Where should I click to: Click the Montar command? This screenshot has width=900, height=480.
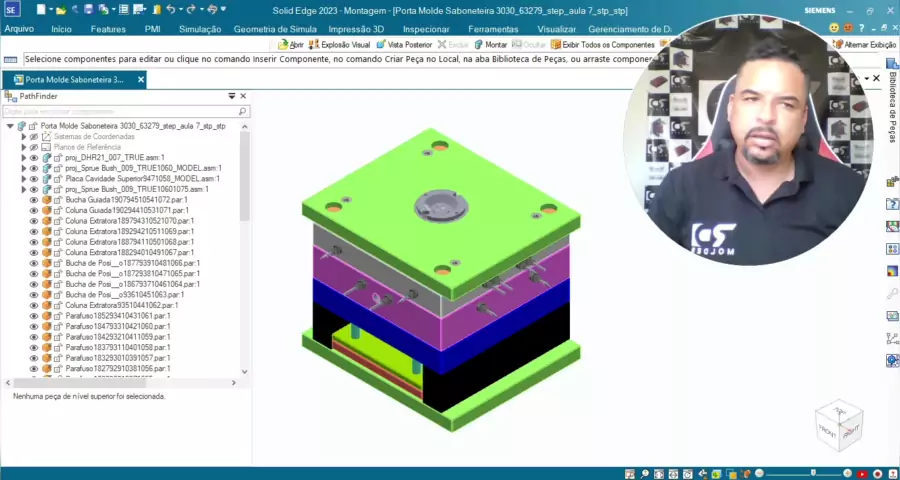491,44
